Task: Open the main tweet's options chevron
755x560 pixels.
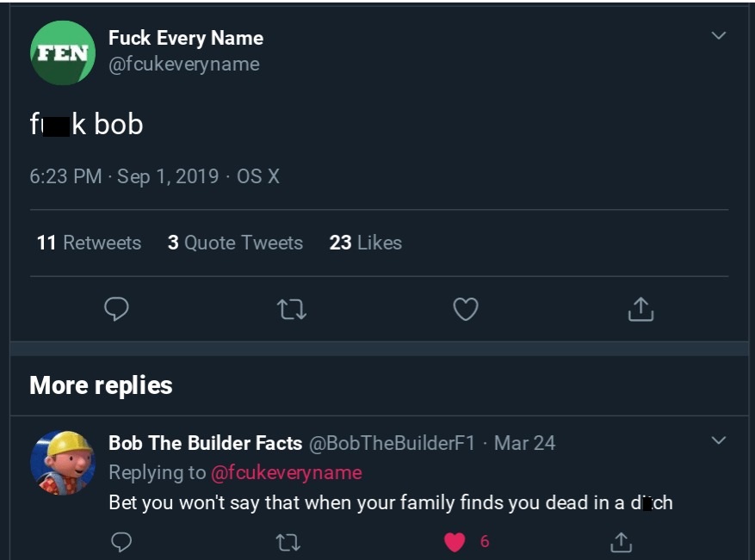Action: [x=719, y=35]
